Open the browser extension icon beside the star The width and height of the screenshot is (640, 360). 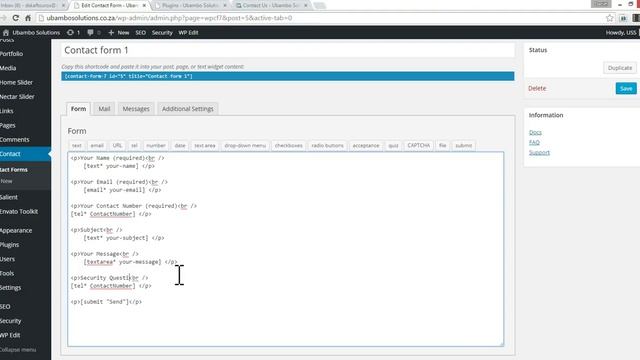tap(623, 18)
